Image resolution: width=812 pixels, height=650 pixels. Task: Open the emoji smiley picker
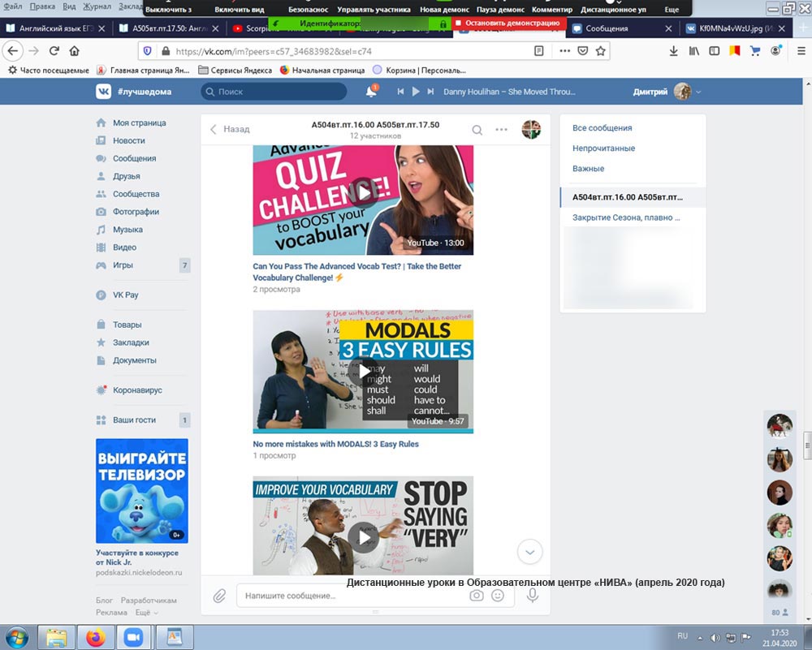pos(498,596)
